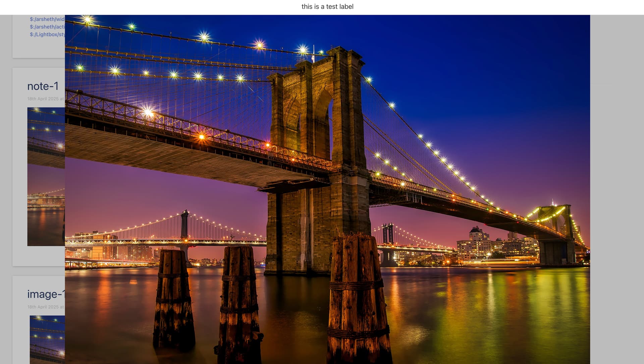This screenshot has width=644, height=364.
Task: Click the enlarged Brooklyn Bridge lightbox image
Action: (x=327, y=189)
